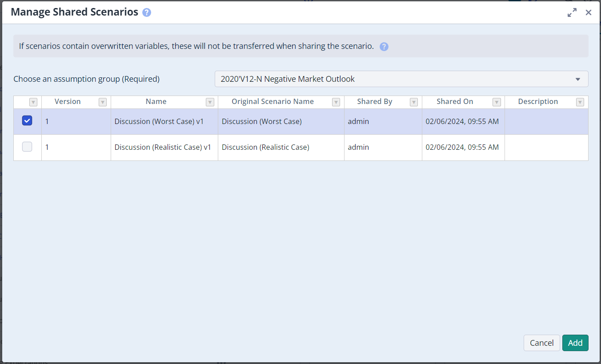Screen dimensions: 601x364
Task: Click the help icon beside Manage Shared Scenarios title
Action: tap(147, 12)
